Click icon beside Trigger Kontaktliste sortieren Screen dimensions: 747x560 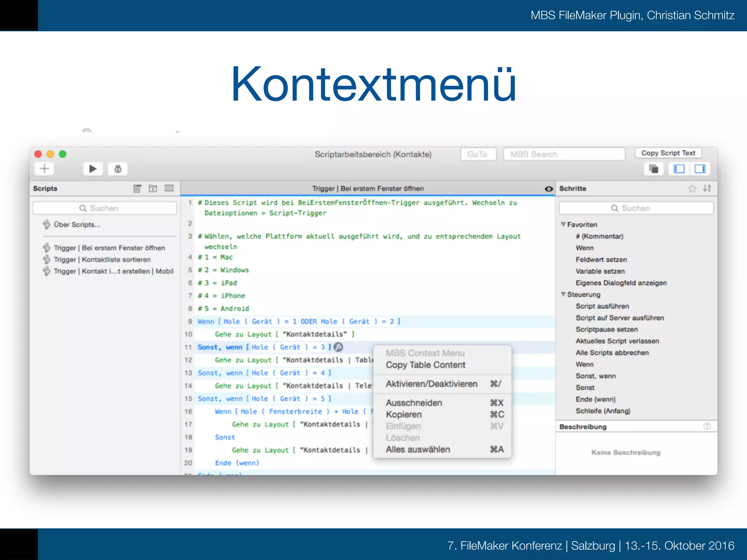46,259
